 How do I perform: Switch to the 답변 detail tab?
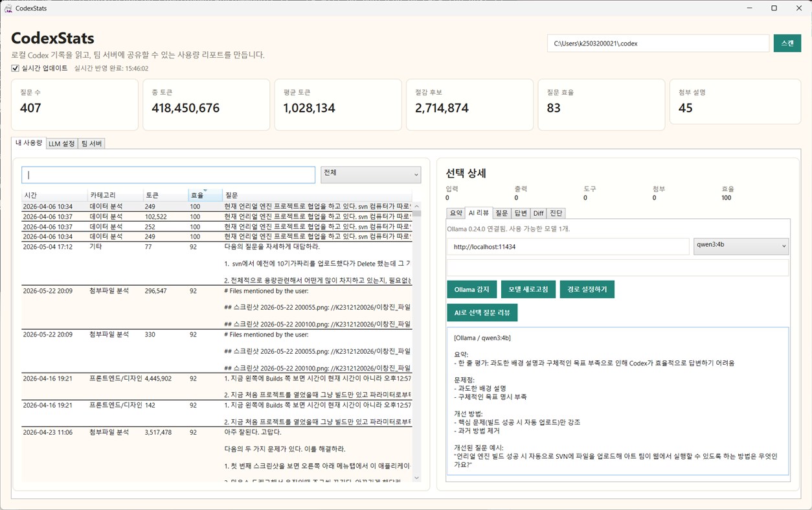pyautogui.click(x=521, y=213)
